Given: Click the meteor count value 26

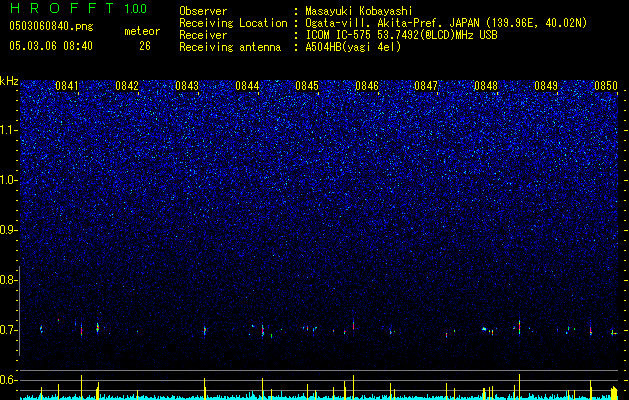Looking at the screenshot, I should (x=145, y=46).
